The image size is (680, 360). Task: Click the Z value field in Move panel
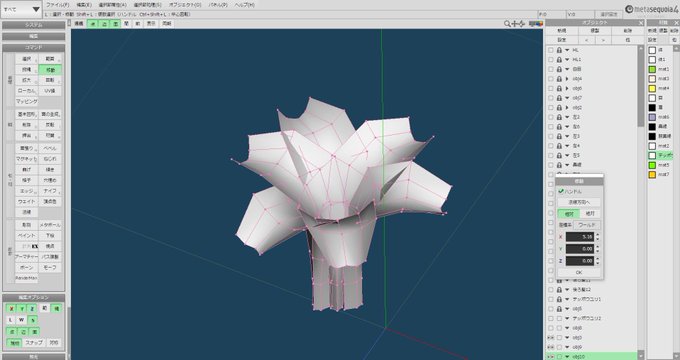coord(579,261)
